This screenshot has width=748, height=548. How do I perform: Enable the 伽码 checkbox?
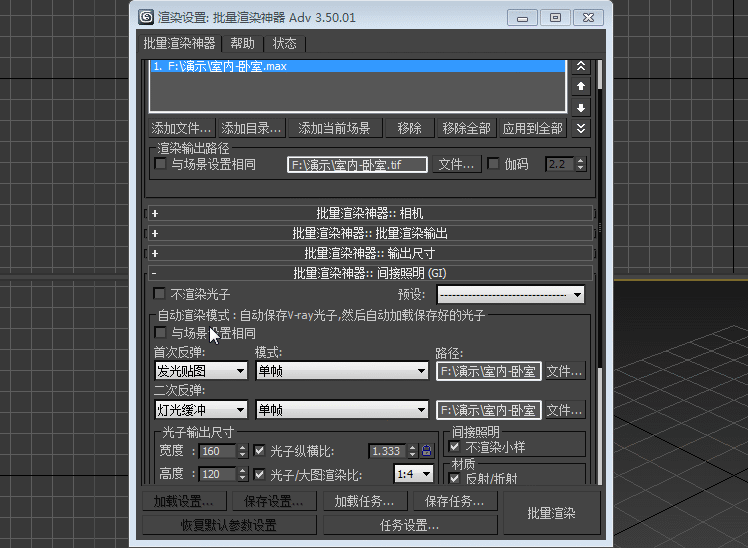tap(493, 164)
